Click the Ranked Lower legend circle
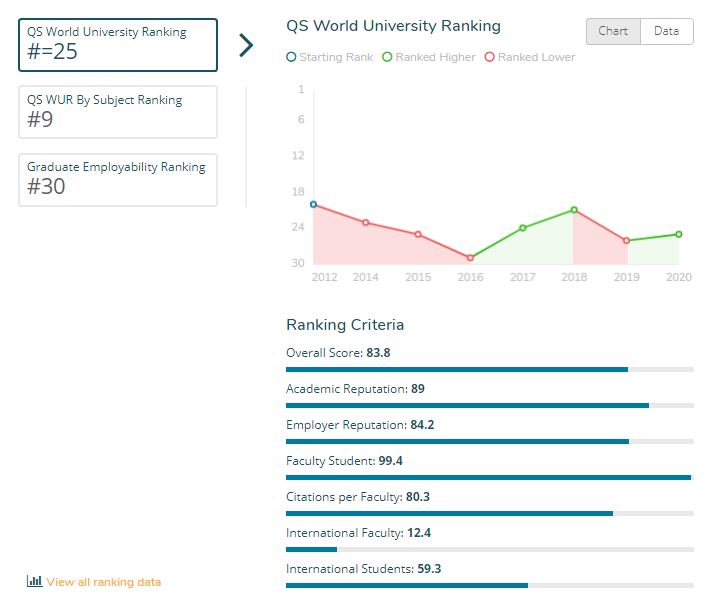 click(490, 57)
